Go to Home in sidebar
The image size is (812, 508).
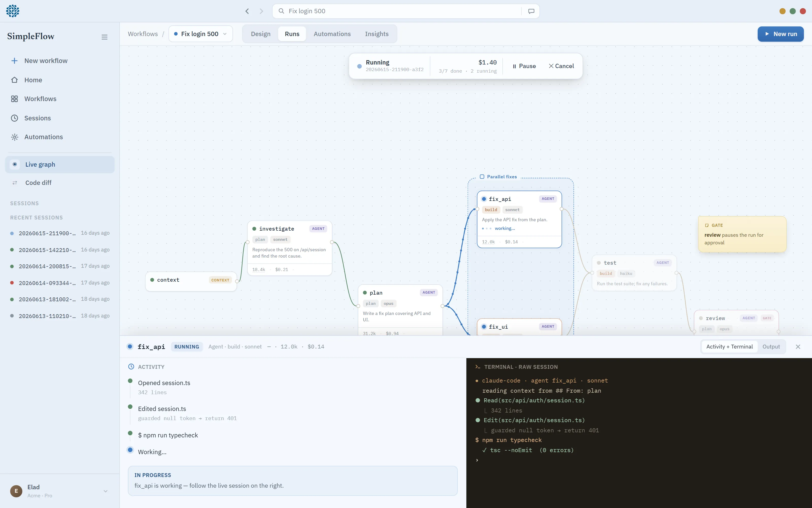tap(60, 80)
